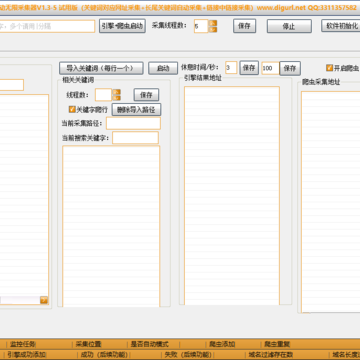Click the 启动 button next to import keywords
The image size is (360, 360).
[x=163, y=68]
